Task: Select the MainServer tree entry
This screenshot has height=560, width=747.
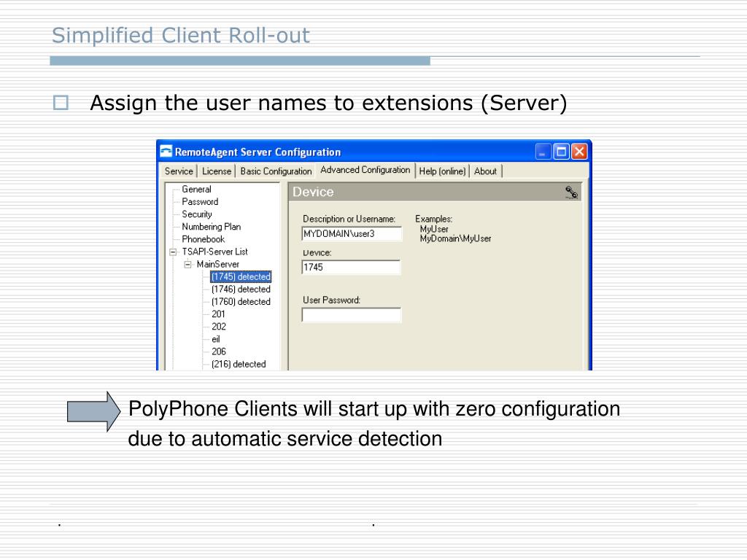Action: coord(217,264)
